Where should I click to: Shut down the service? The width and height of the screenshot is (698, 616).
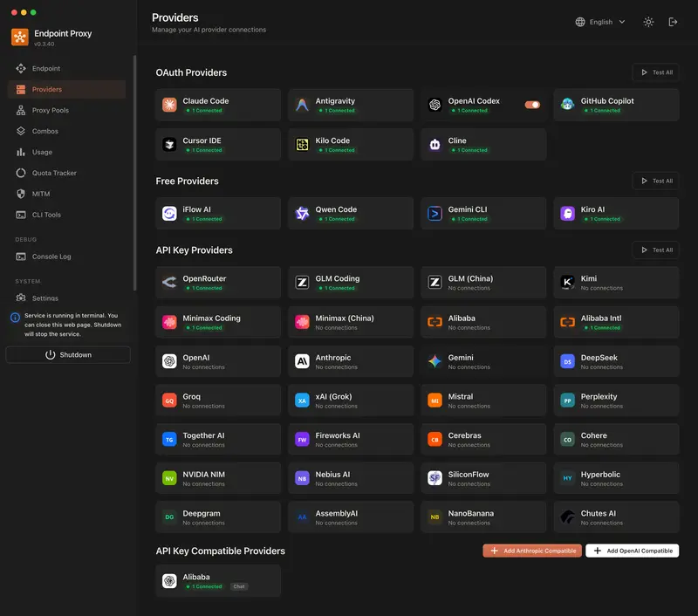tap(68, 355)
